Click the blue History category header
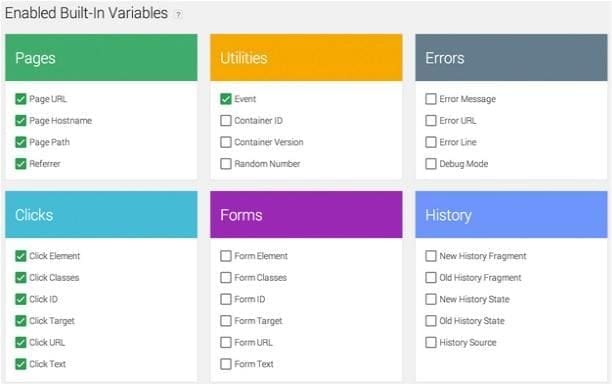 (x=511, y=215)
